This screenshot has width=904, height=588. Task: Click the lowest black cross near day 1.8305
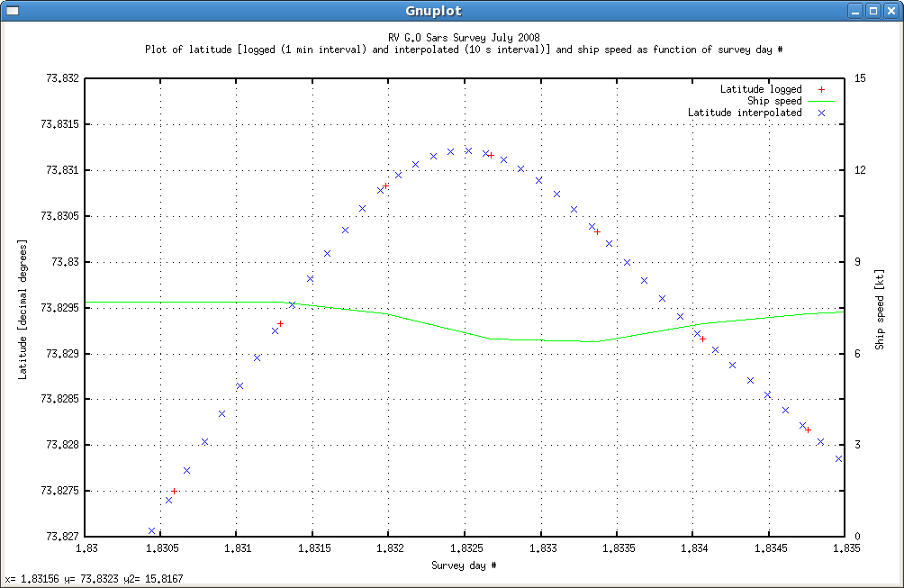pyautogui.click(x=151, y=529)
